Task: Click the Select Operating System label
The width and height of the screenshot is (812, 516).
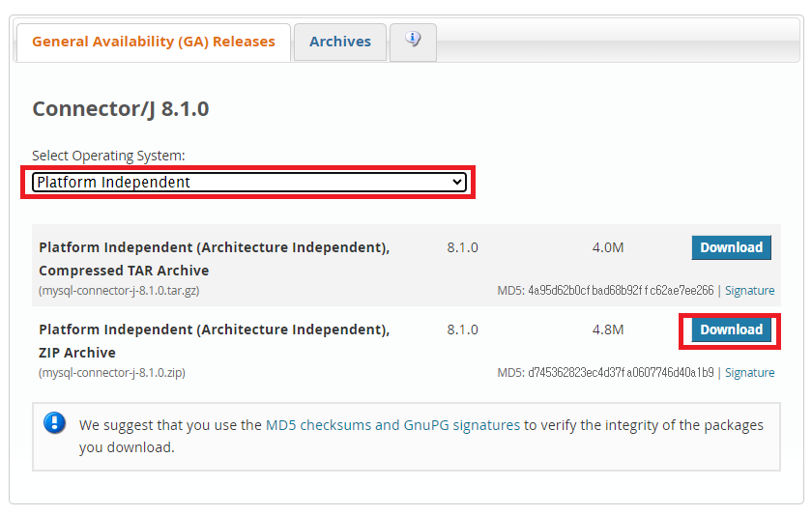Action: 108,156
